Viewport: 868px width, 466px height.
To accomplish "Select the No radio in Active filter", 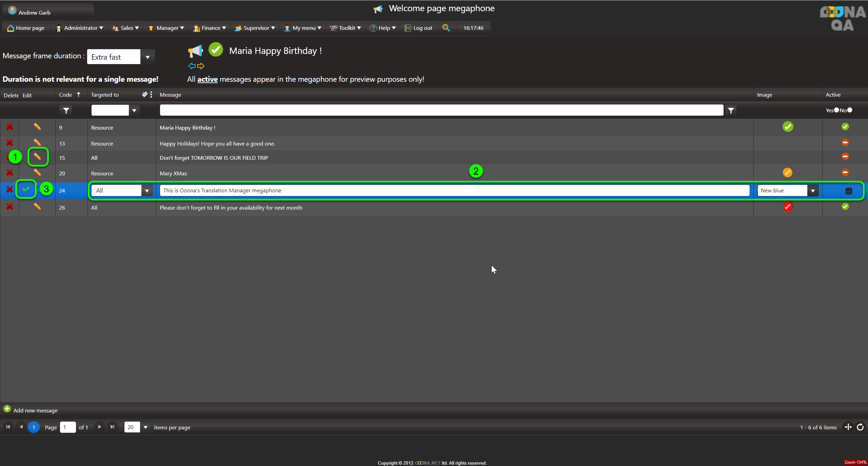I will click(x=850, y=110).
